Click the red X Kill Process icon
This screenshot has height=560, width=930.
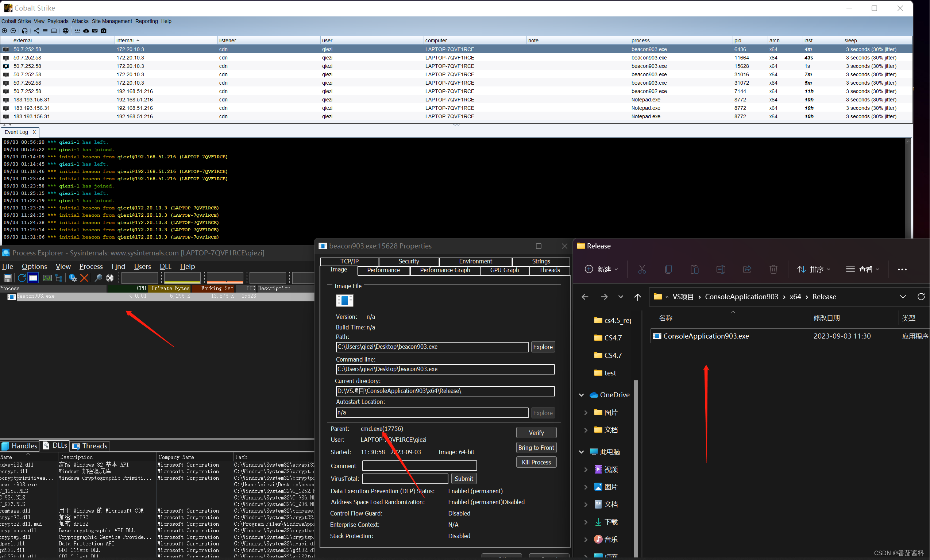[85, 278]
